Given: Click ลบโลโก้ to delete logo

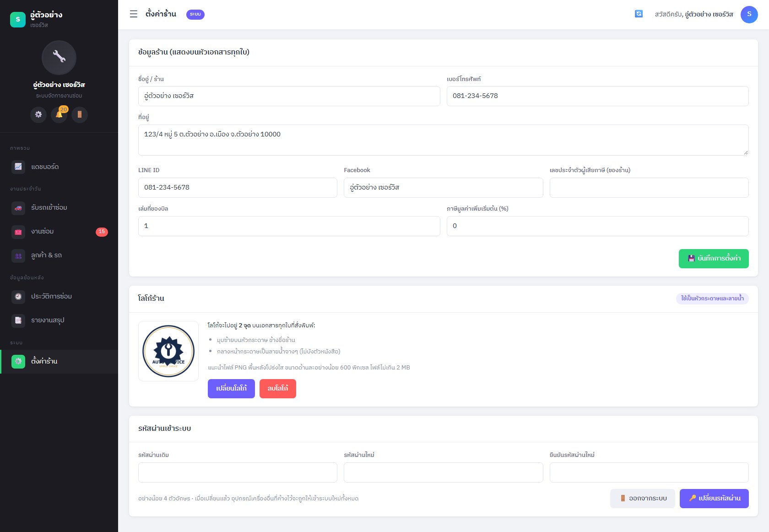Looking at the screenshot, I should [x=278, y=389].
